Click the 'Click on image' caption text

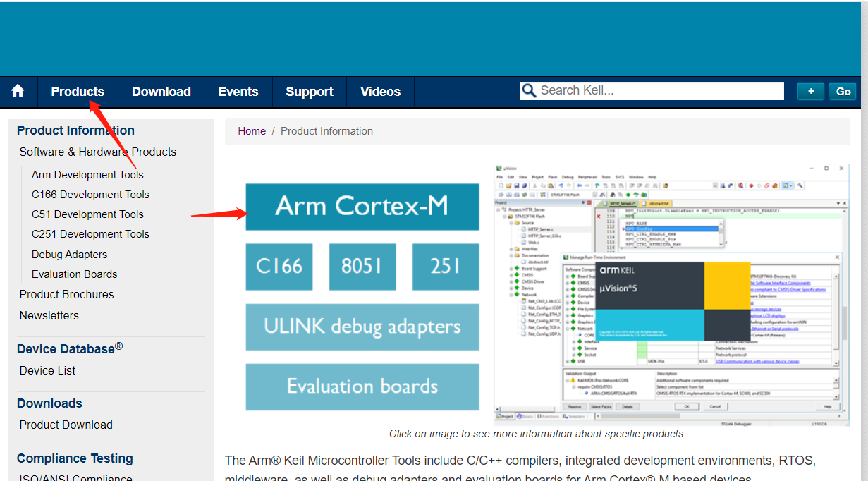pos(537,434)
